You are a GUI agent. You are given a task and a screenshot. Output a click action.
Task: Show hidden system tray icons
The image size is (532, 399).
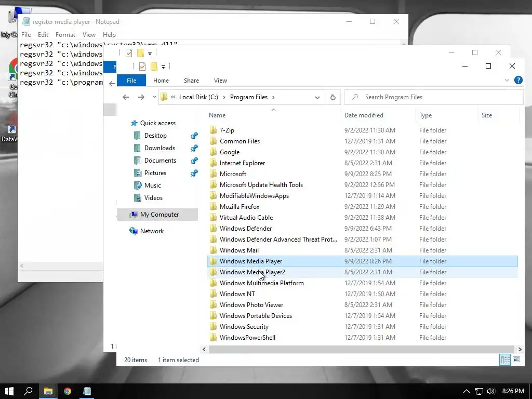point(467,392)
